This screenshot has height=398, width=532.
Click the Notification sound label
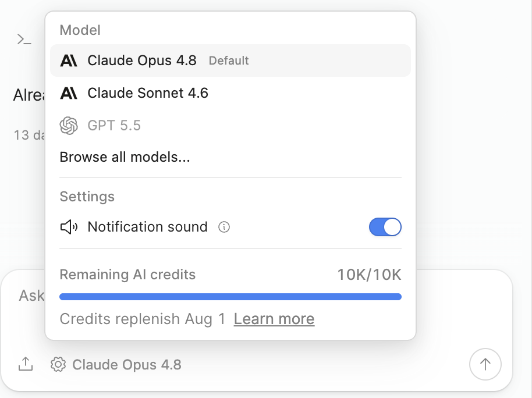click(x=148, y=227)
